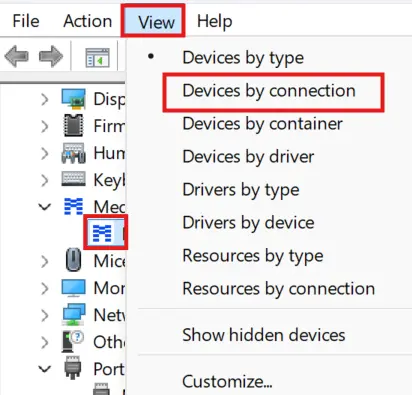This screenshot has height=395, width=412.
Task: Click the Back arrow toolbar icon
Action: pyautogui.click(x=16, y=56)
